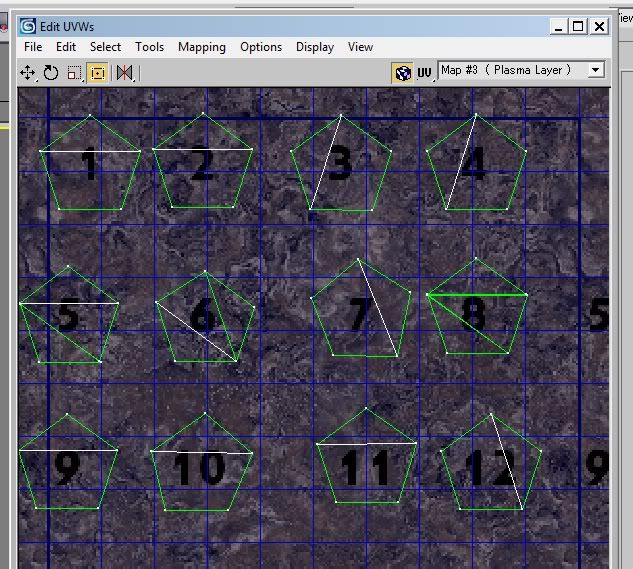The width and height of the screenshot is (633, 569).
Task: Open the File menu
Action: 33,47
